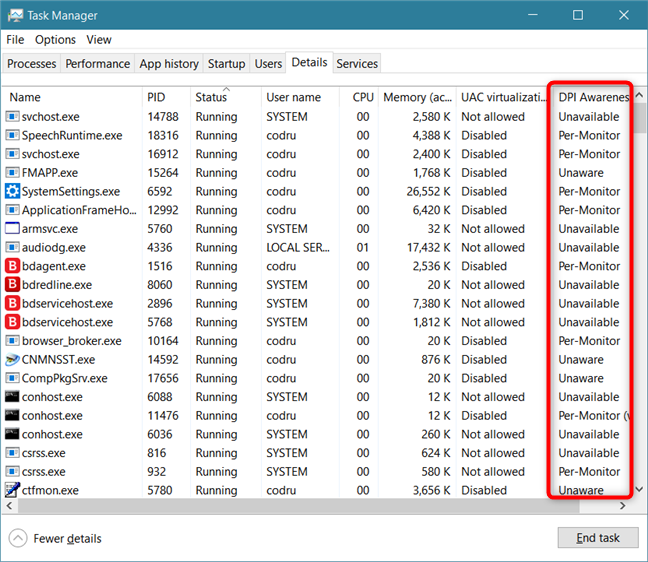Screen dimensions: 648x562
Task: Click the bdservicehost.exe icon with PID 2896
Action: pyautogui.click(x=12, y=303)
